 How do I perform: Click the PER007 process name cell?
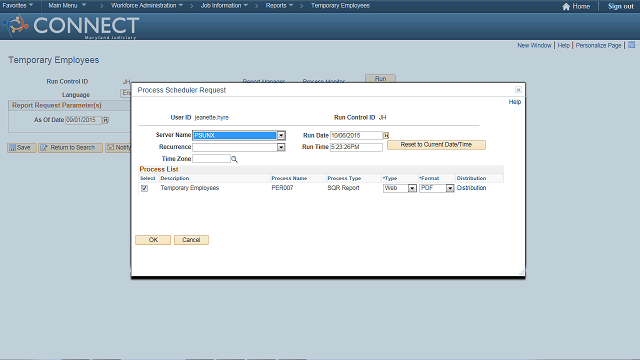tap(282, 188)
